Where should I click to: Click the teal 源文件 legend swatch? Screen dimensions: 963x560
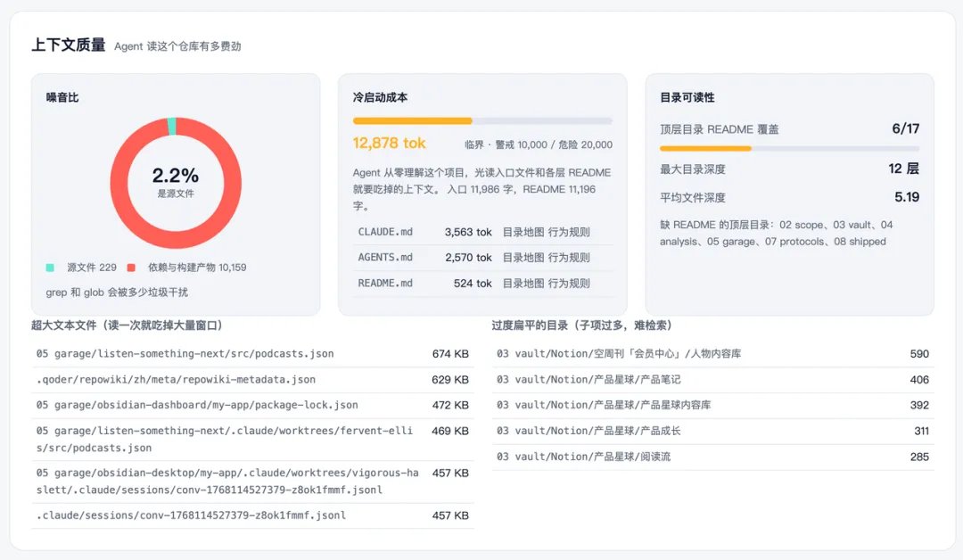tap(50, 268)
